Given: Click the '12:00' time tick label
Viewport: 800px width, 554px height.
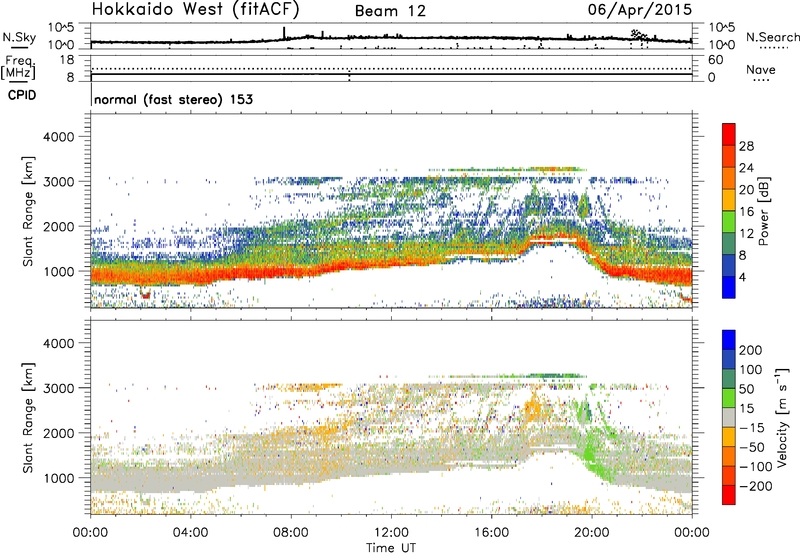Looking at the screenshot, I should pyautogui.click(x=391, y=533).
